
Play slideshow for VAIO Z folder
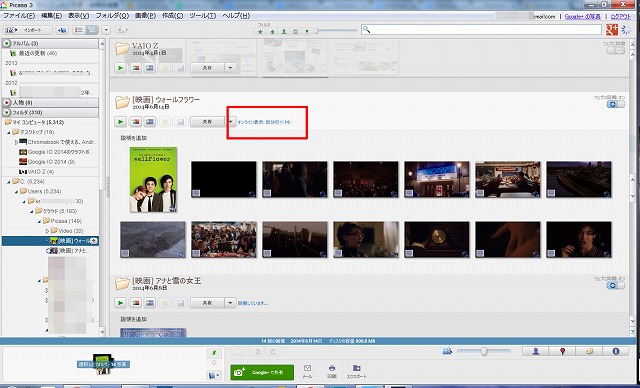tap(120, 68)
